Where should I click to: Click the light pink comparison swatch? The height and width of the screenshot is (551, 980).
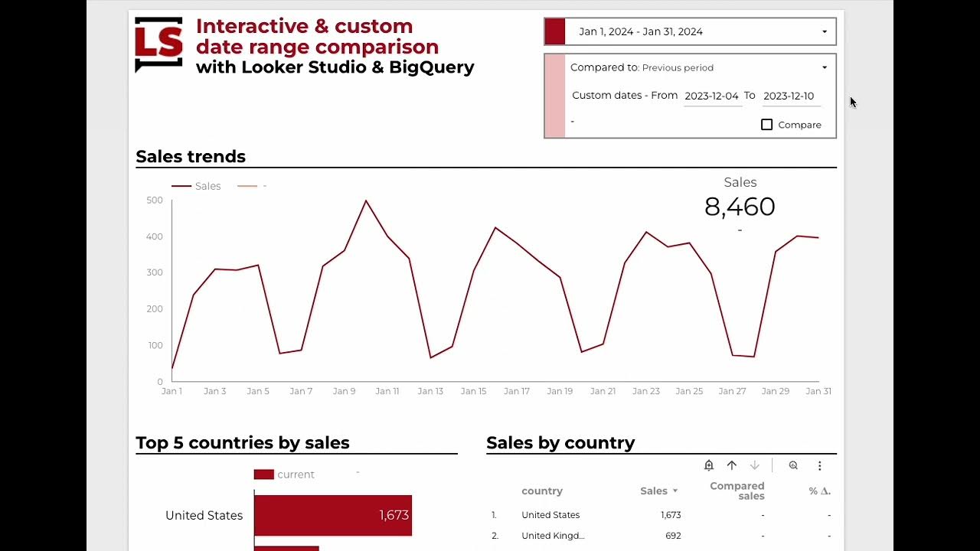554,96
